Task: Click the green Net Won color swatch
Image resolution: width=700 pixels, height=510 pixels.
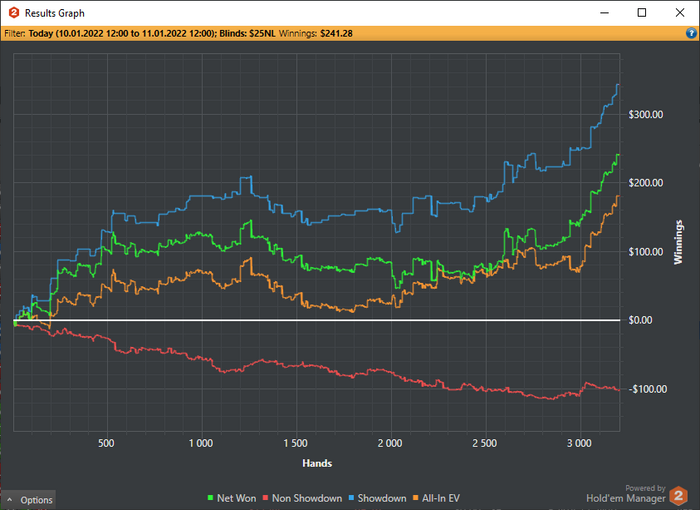Action: (x=211, y=498)
